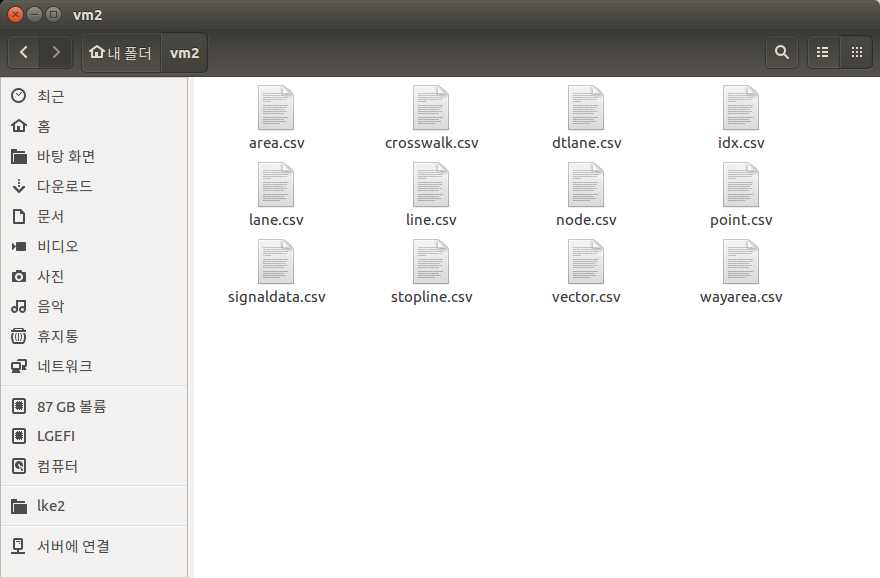The width and height of the screenshot is (880, 578).
Task: Go forward with the right arrow
Action: pyautogui.click(x=56, y=52)
